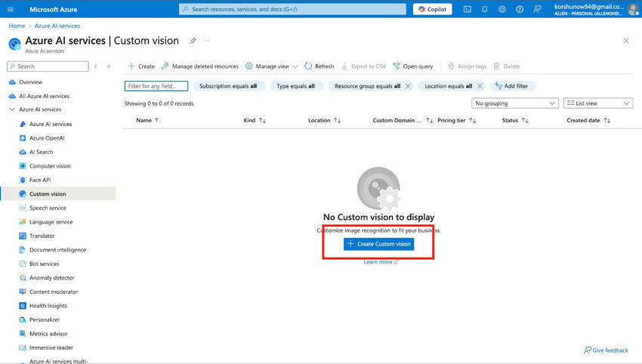Sort by the Created date column
Viewport: 642px width, 364px height.
(588, 120)
